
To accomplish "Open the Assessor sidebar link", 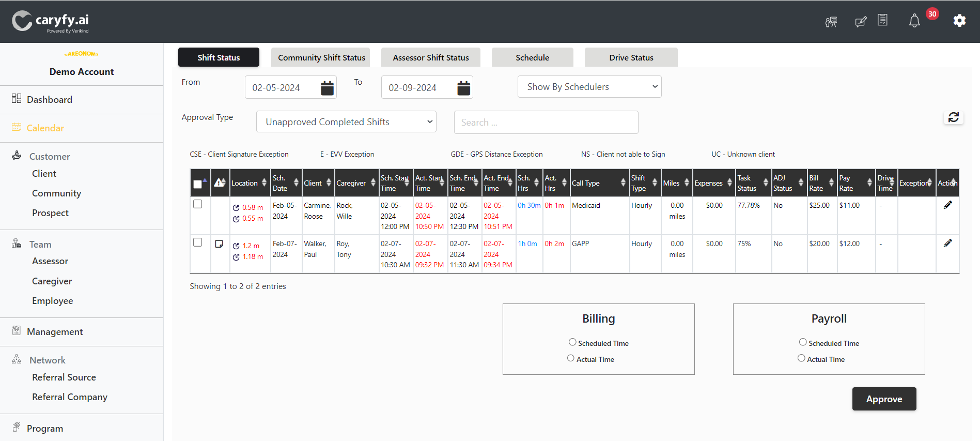I will pos(50,261).
